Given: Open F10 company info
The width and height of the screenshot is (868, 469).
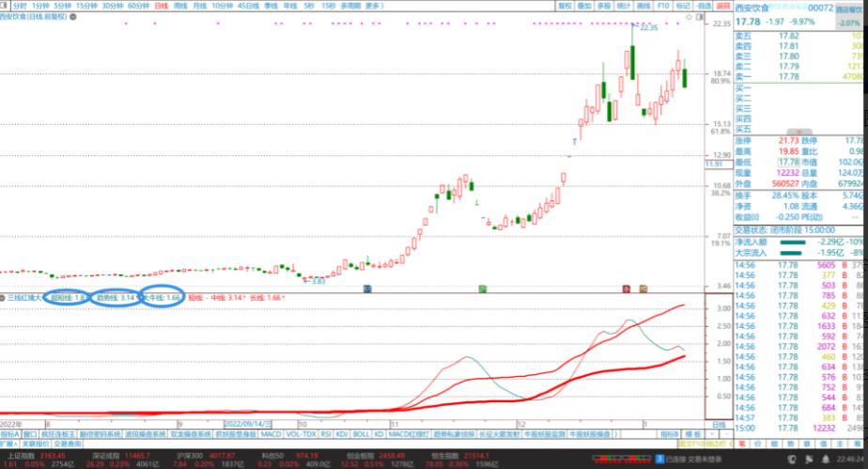Looking at the screenshot, I should 663,6.
